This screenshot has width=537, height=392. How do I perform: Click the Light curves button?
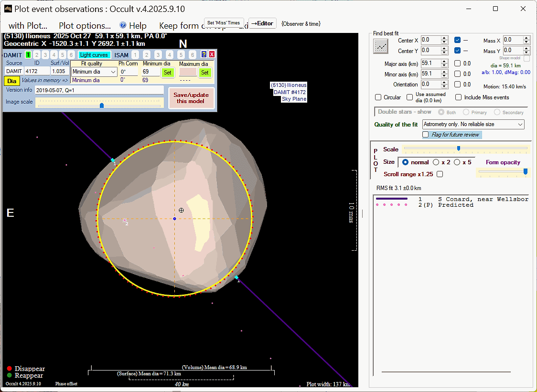click(94, 55)
